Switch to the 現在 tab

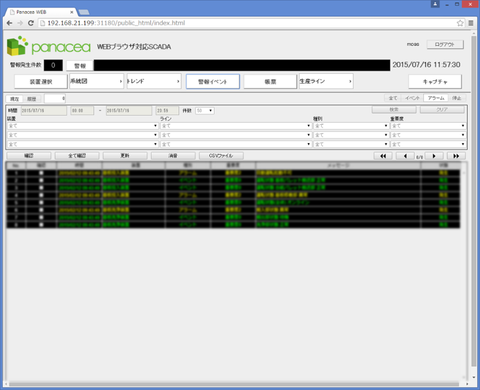14,99
